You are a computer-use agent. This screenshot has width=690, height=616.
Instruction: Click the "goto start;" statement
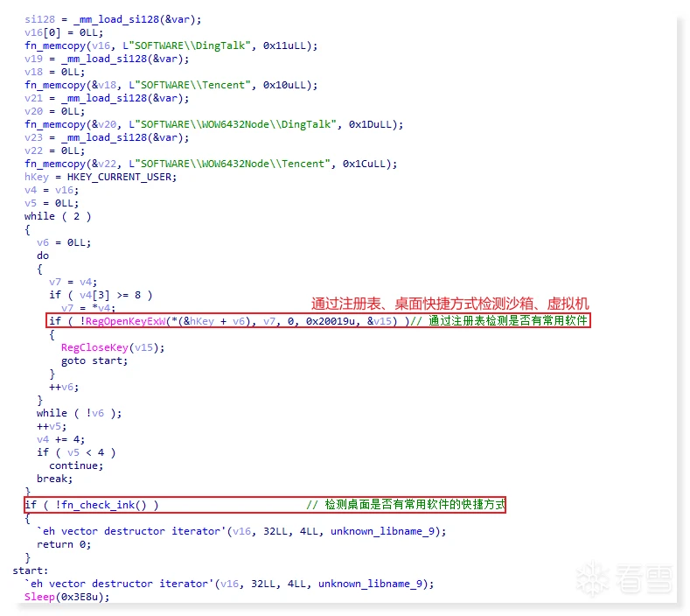coord(94,361)
